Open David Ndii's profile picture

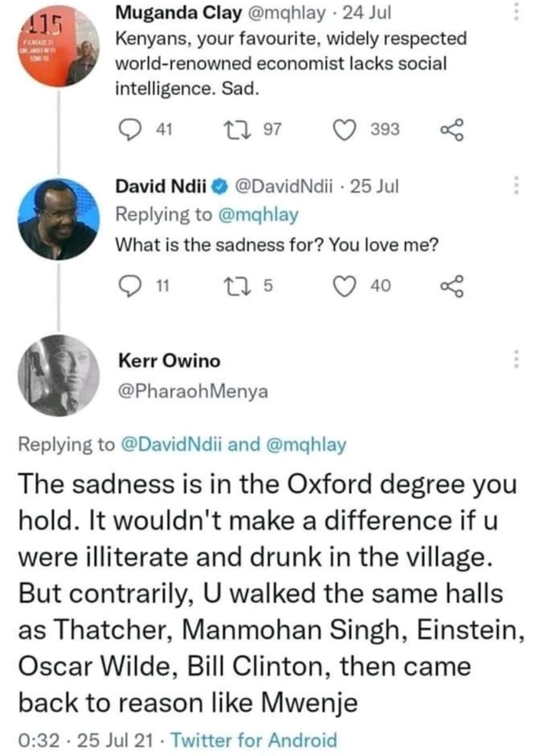[x=58, y=219]
